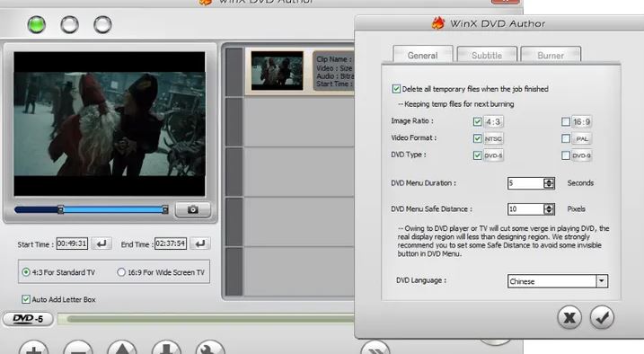
Task: Click DVD Menu Duration spinner arrows
Action: [x=549, y=183]
